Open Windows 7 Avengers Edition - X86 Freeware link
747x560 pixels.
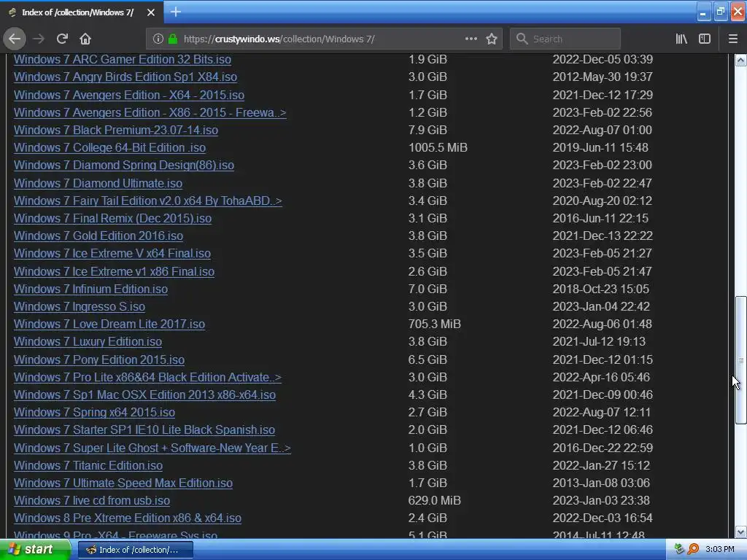pyautogui.click(x=150, y=113)
